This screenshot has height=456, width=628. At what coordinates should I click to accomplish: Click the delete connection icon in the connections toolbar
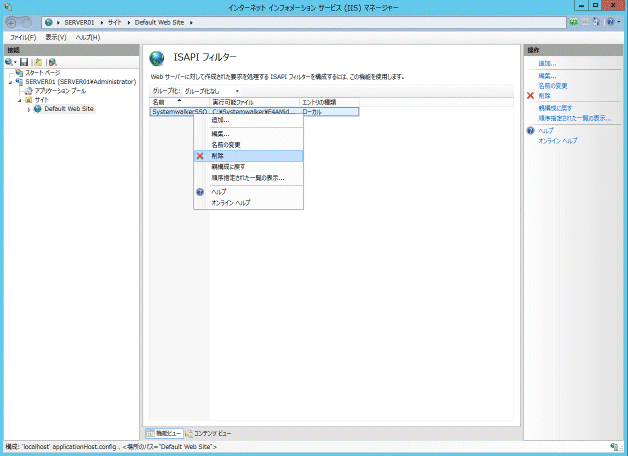(52, 62)
